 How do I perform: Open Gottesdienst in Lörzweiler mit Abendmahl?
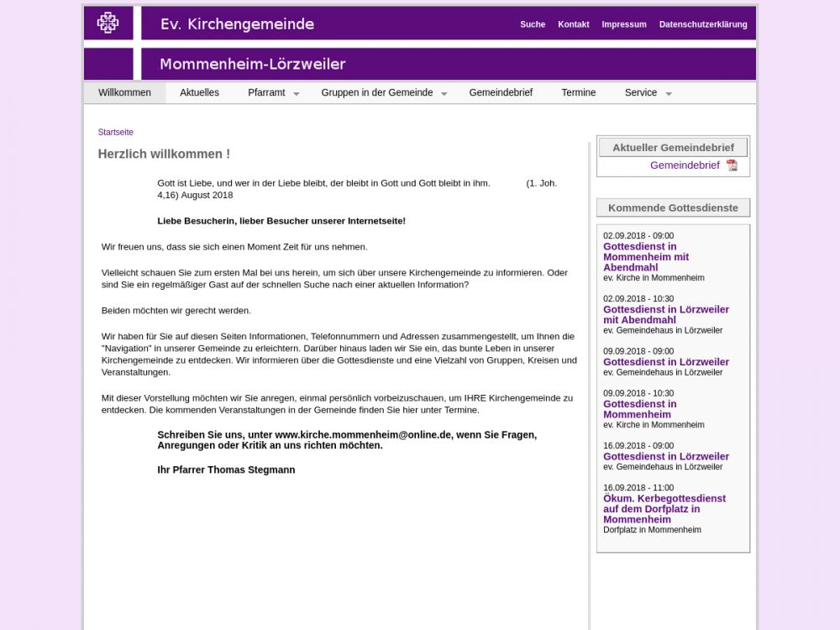pos(665,314)
